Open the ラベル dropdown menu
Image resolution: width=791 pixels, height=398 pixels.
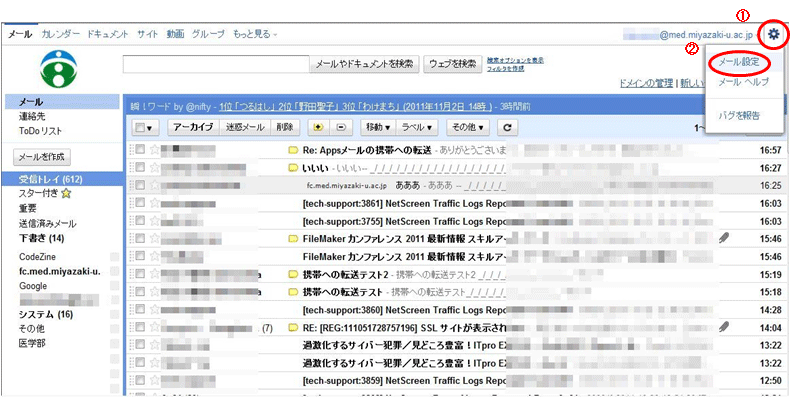click(x=417, y=128)
